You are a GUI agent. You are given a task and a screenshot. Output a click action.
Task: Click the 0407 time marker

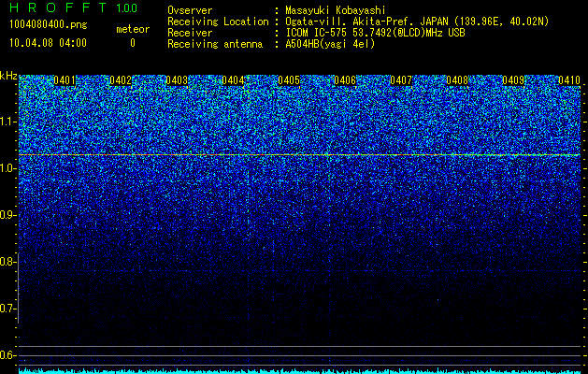[x=401, y=80]
